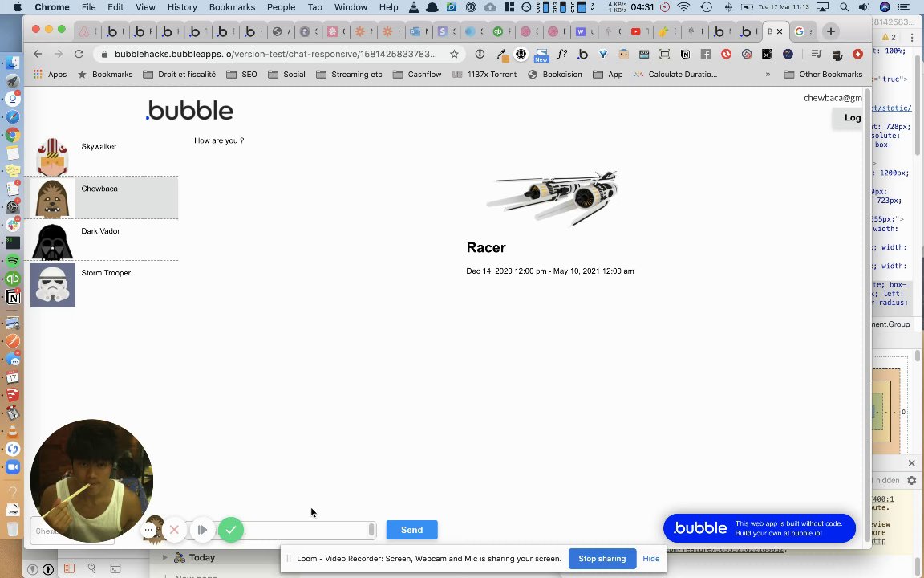Image resolution: width=924 pixels, height=578 pixels.
Task: Click the Chrome three-dot menu
Action: [x=912, y=37]
